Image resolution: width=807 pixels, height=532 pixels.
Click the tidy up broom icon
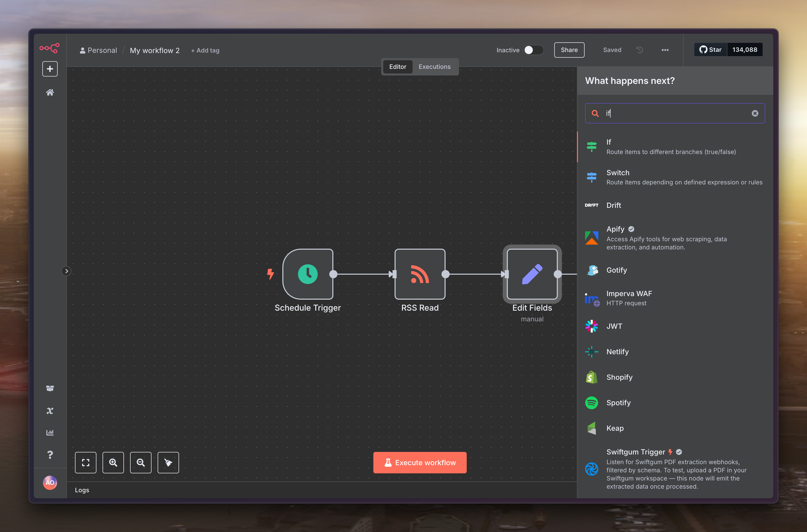[x=168, y=462]
